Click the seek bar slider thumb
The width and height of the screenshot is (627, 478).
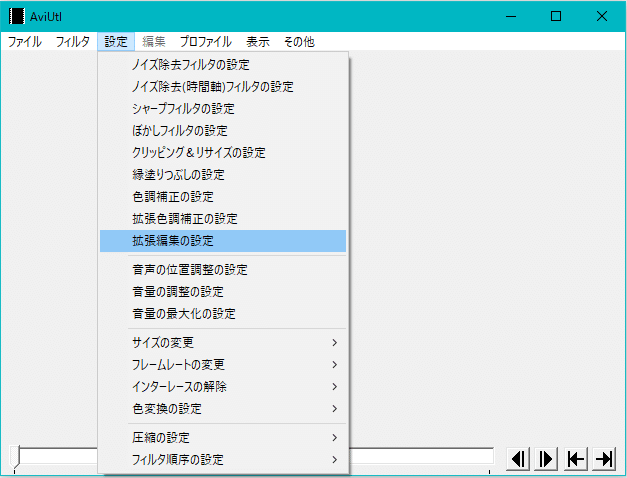click(x=15, y=456)
